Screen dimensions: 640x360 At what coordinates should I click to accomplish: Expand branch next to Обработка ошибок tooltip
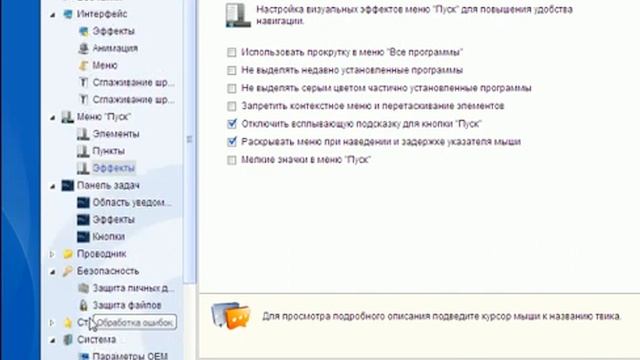pos(52,322)
